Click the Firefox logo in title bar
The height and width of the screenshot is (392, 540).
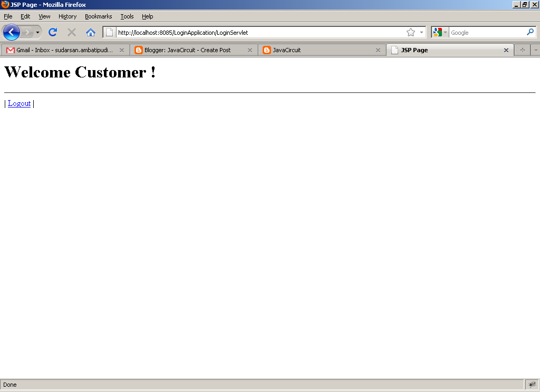5,4
